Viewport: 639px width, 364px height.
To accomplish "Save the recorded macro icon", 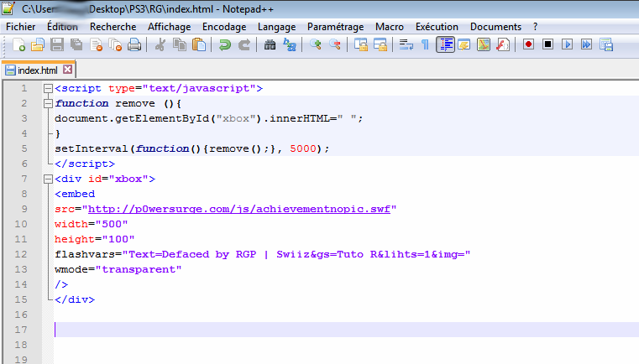I will [606, 44].
